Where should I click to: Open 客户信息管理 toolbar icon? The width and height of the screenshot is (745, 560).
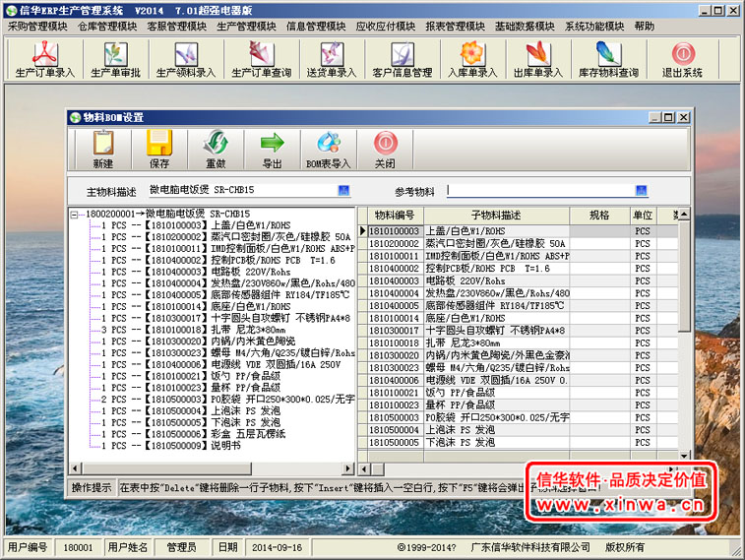pos(403,59)
